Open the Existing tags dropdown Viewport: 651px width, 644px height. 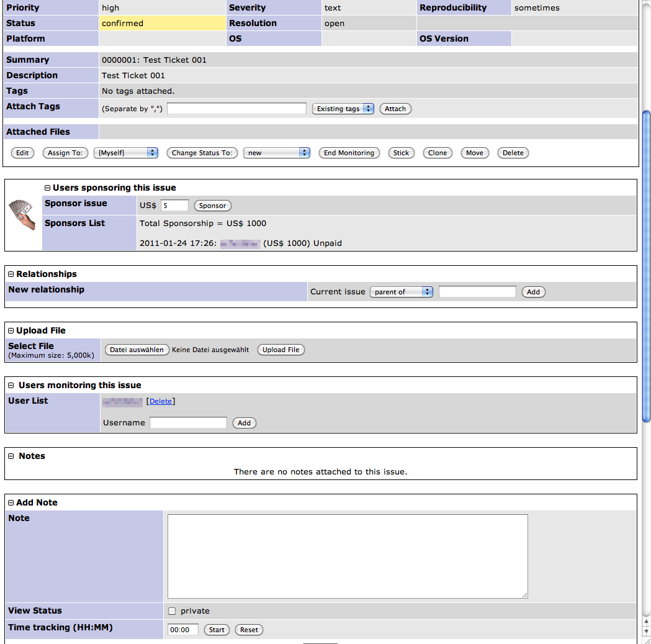pos(343,109)
